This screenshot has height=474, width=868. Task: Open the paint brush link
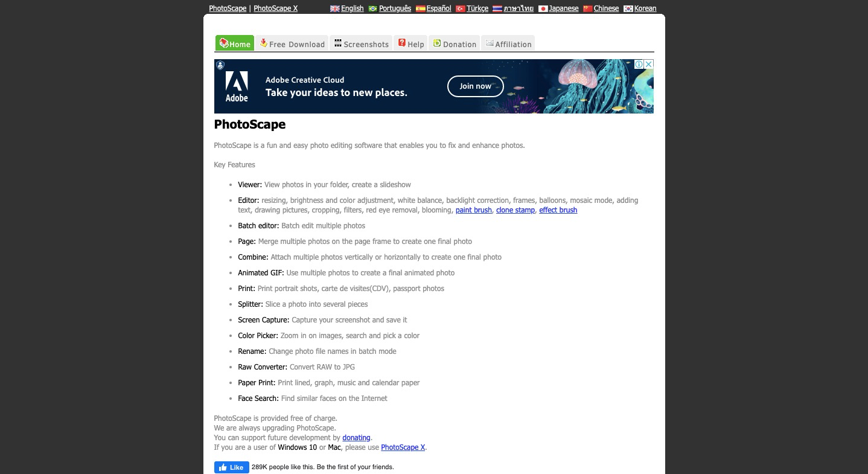(x=474, y=210)
